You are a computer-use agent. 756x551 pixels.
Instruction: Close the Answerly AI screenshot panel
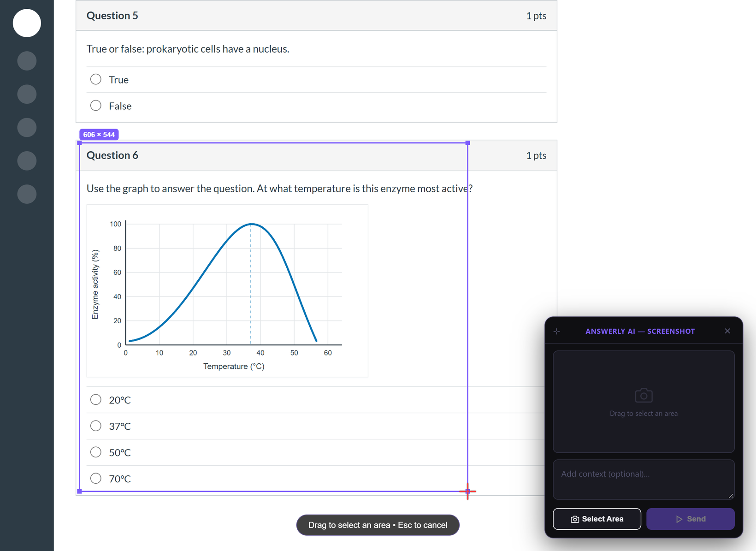tap(727, 331)
